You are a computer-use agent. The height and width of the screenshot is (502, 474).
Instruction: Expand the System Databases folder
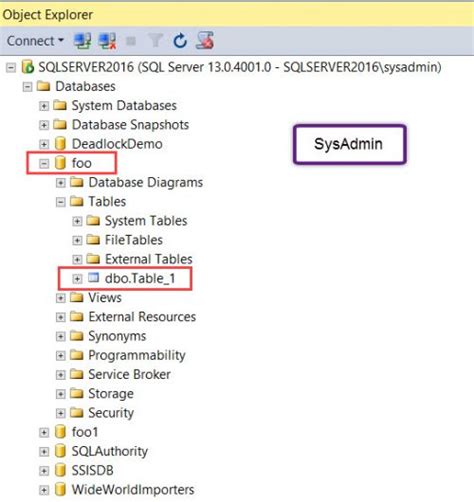tap(44, 106)
